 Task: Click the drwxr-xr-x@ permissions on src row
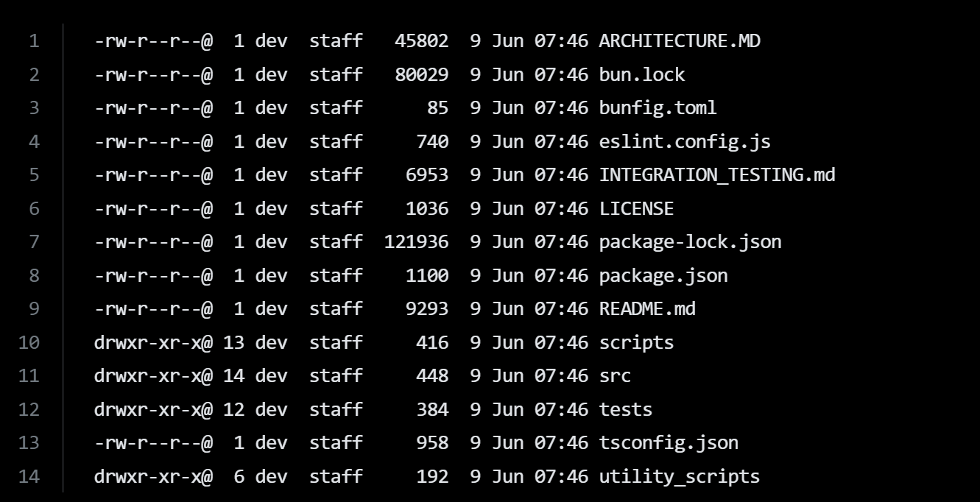153,376
